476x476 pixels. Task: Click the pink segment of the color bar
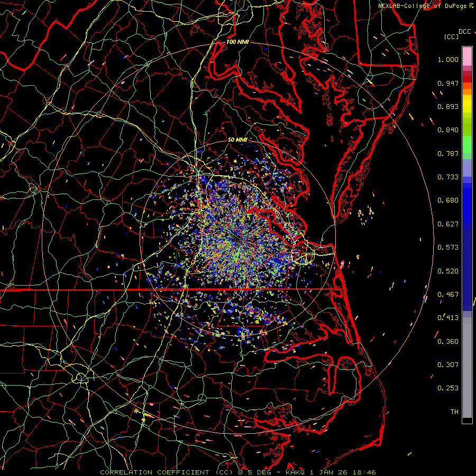467,57
